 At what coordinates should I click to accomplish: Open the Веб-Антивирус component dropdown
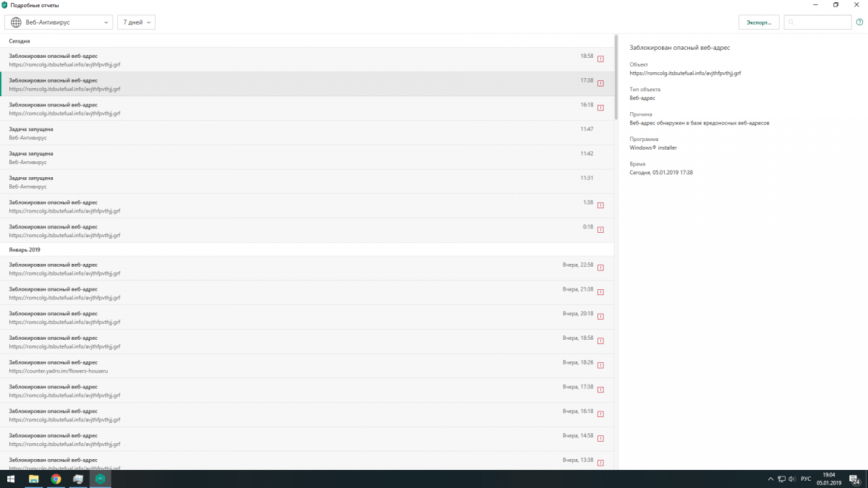pos(59,22)
